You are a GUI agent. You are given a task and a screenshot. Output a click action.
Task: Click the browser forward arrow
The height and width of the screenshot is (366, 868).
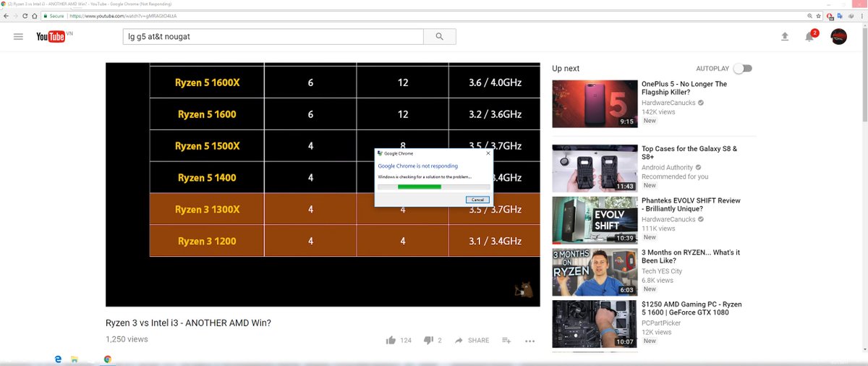[x=15, y=15]
